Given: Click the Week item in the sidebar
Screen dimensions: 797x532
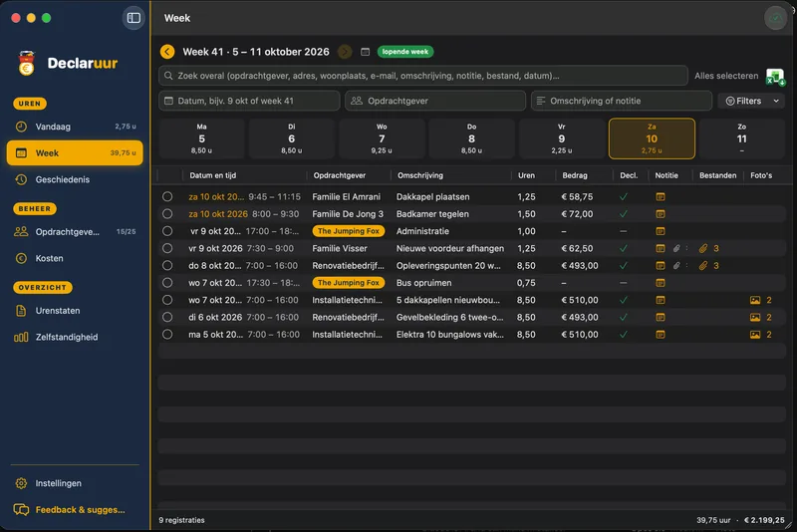Looking at the screenshot, I should pyautogui.click(x=75, y=153).
